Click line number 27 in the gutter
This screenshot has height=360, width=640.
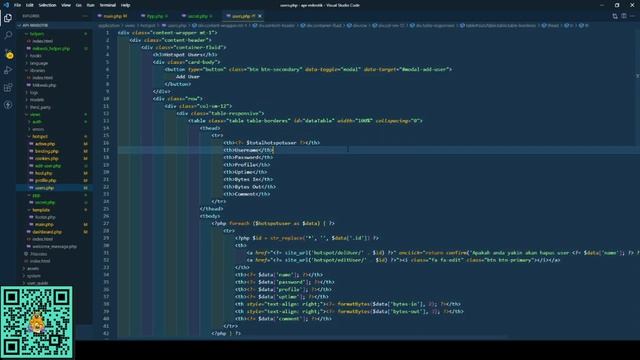[106, 224]
